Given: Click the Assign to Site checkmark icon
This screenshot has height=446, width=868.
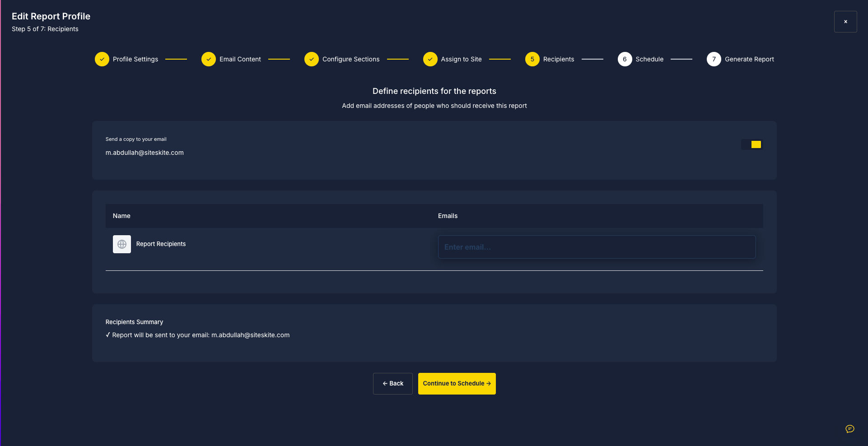Looking at the screenshot, I should tap(430, 59).
